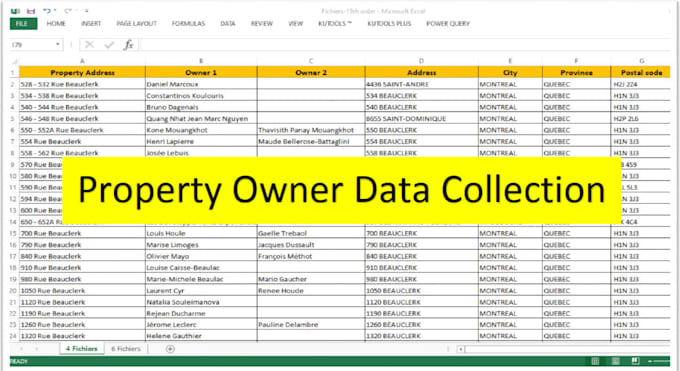Open the PAGE LAYOUT ribbon tab
This screenshot has height=371, width=680.
pos(136,23)
